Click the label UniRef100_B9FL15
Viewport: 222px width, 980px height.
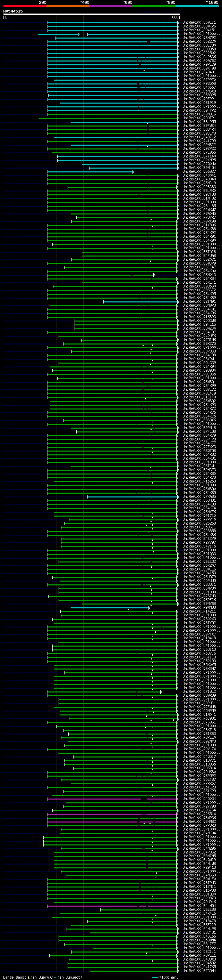[199, 324]
